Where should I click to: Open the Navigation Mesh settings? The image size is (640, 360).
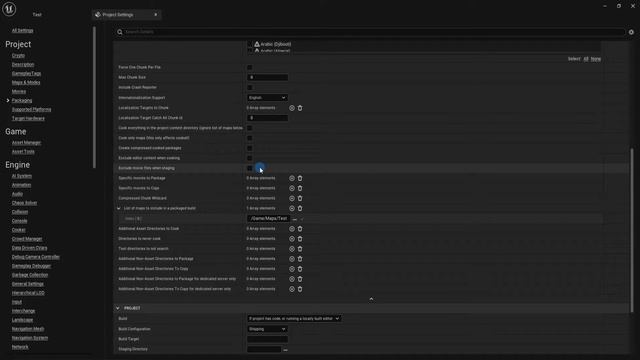point(28,329)
